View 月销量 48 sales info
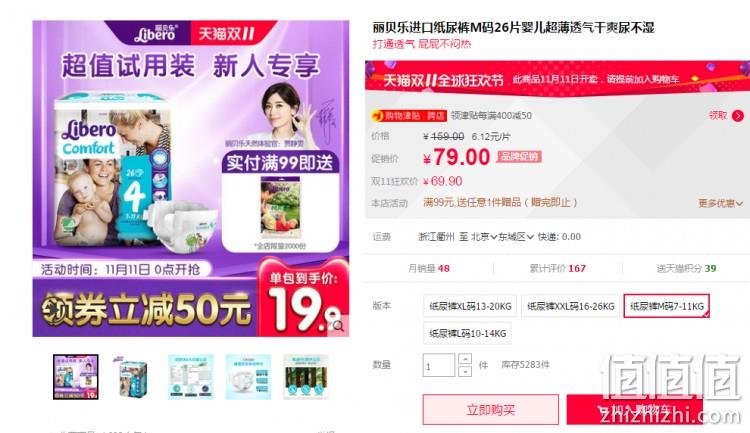Screen dimensions: 750x433 429,268
